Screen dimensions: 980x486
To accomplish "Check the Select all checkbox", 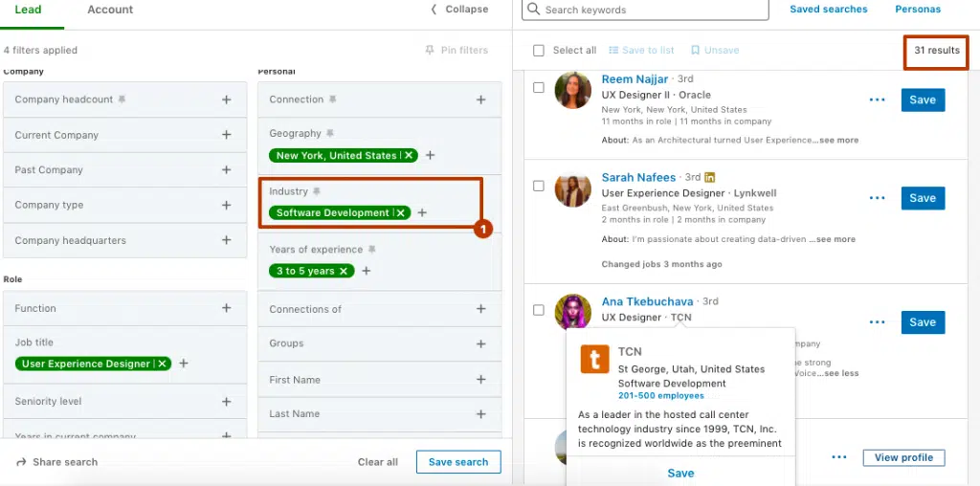I will click(x=539, y=51).
